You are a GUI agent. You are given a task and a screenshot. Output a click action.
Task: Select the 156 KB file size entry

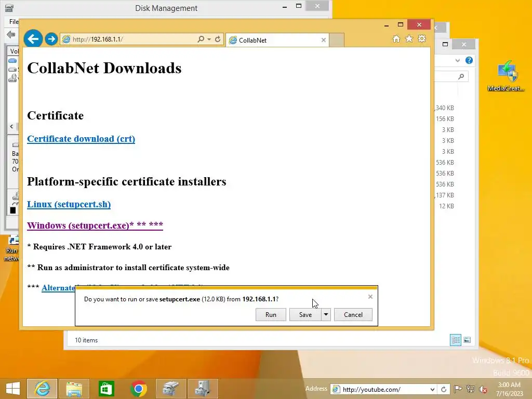pyautogui.click(x=445, y=119)
